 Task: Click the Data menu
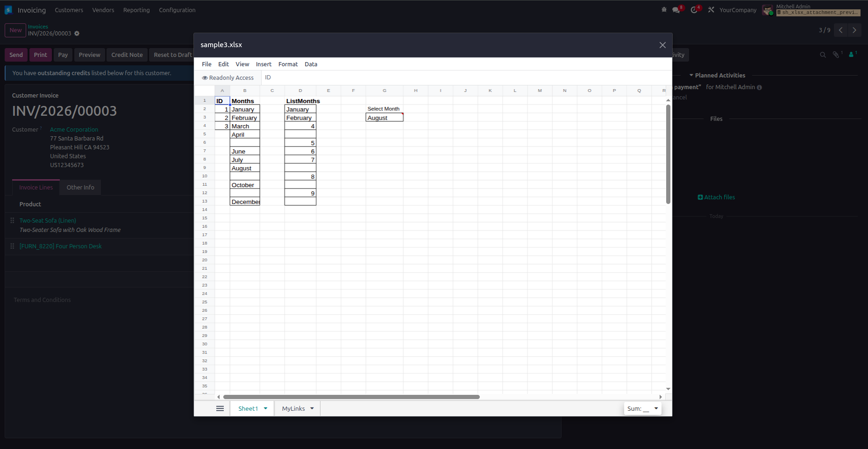click(x=311, y=64)
